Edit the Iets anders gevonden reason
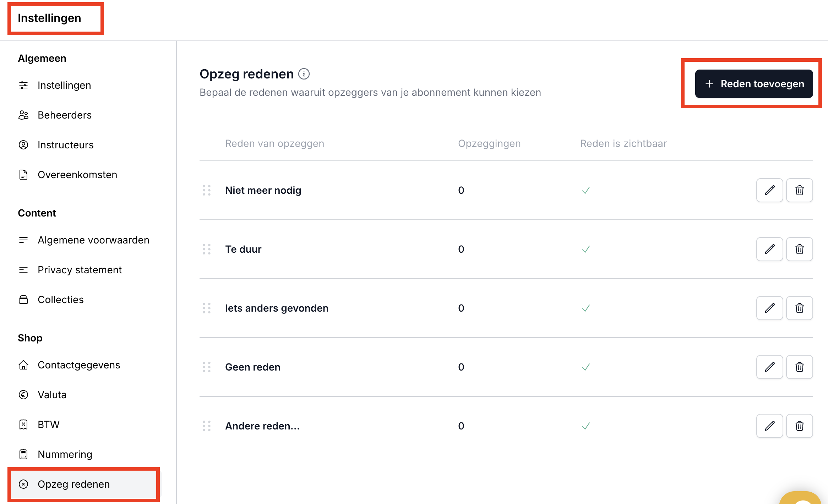Image resolution: width=828 pixels, height=504 pixels. coord(769,308)
